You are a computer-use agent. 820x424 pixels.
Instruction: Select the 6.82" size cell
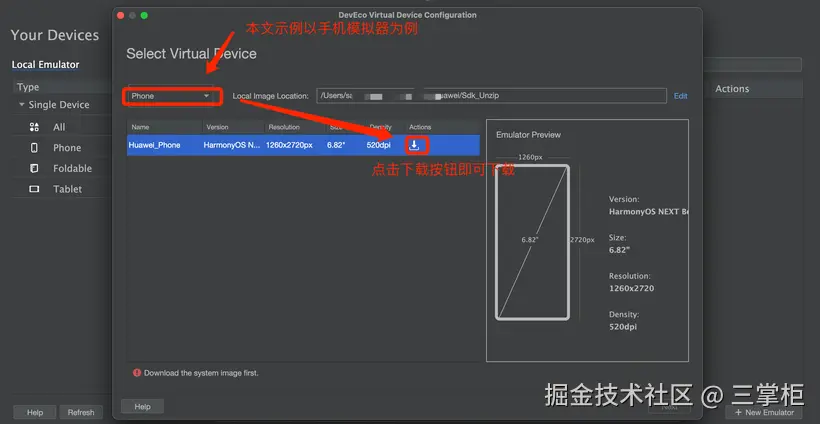pyautogui.click(x=336, y=145)
